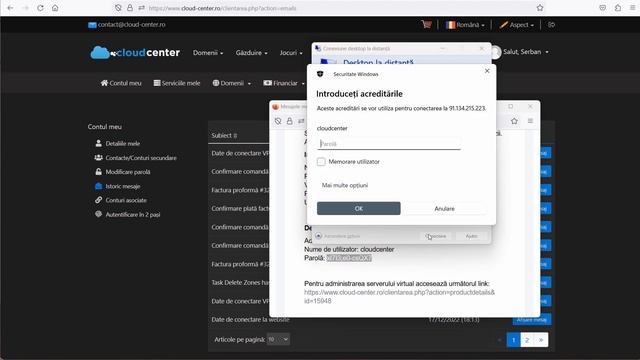Image resolution: width=640 pixels, height=360 pixels.
Task: Open the Salut, Serban user dropdown
Action: (526, 52)
